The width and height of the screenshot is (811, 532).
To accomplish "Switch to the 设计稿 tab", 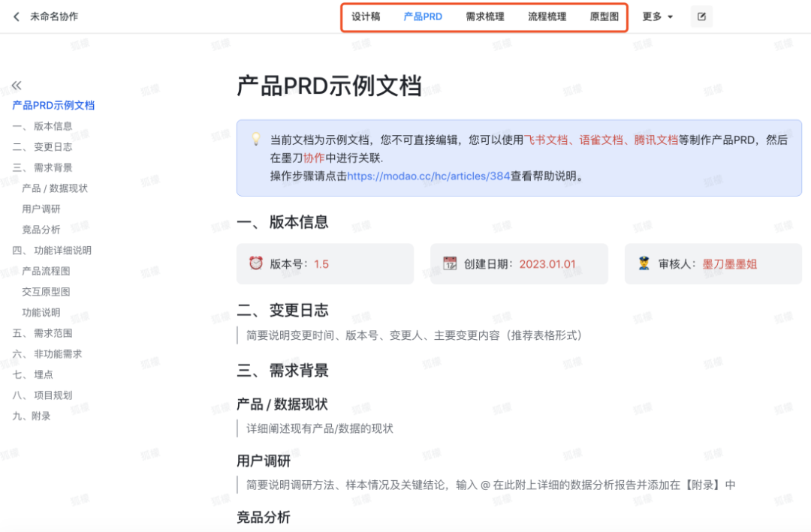I will pos(366,17).
